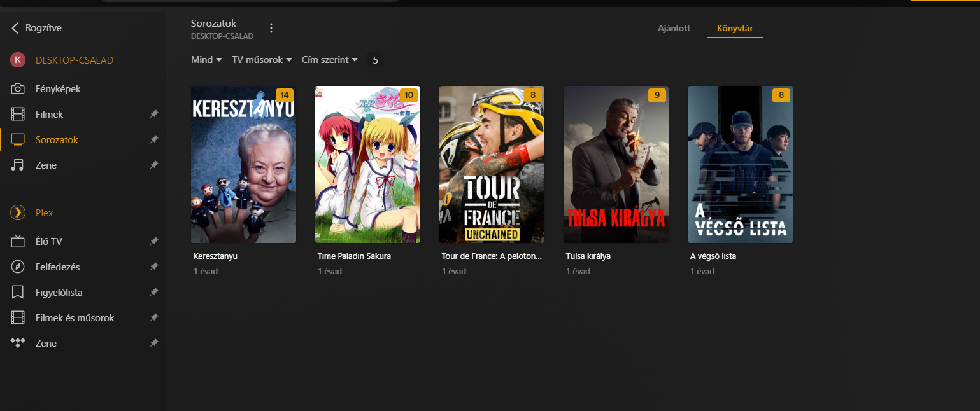The width and height of the screenshot is (980, 411).
Task: Toggle the pin on Filmek és műsorok
Action: tap(153, 318)
